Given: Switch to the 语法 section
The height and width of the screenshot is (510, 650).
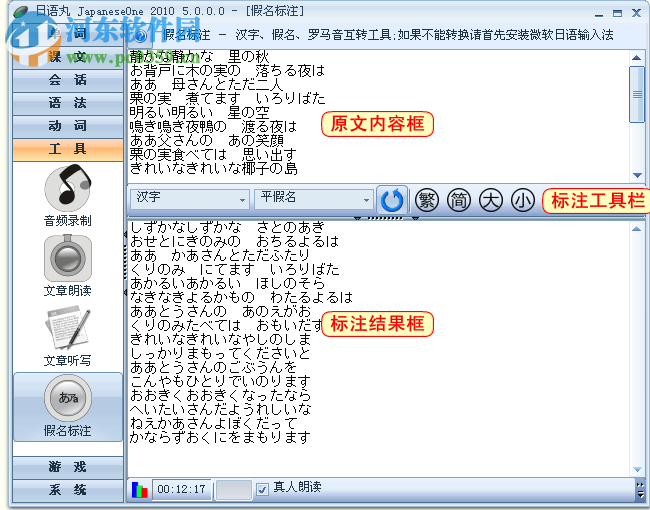Looking at the screenshot, I should click(68, 103).
